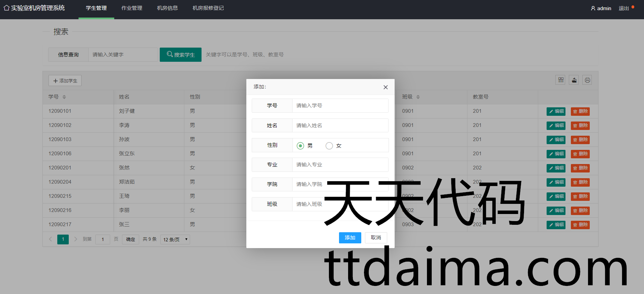
Task: Edit the student 12090102 row
Action: pos(556,126)
